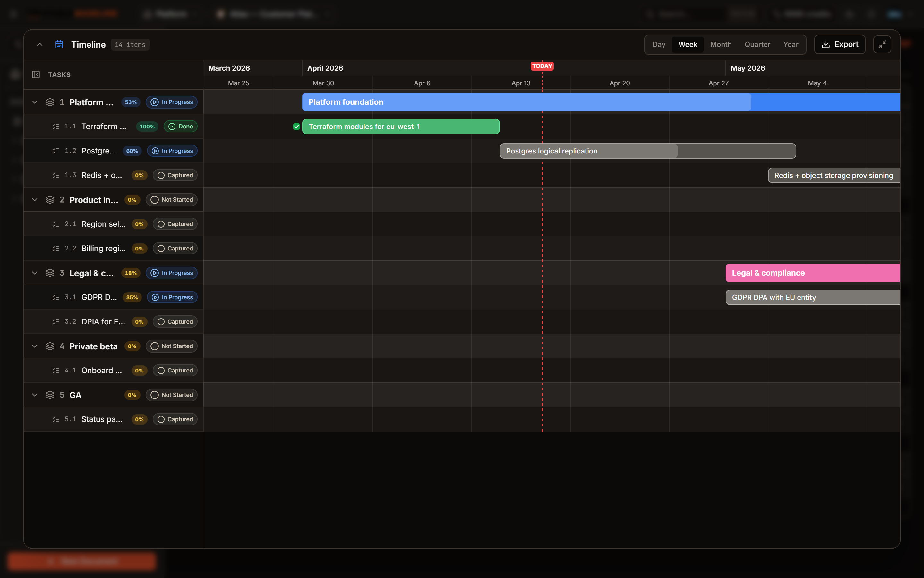Open Captured status for DPIA task

click(175, 321)
